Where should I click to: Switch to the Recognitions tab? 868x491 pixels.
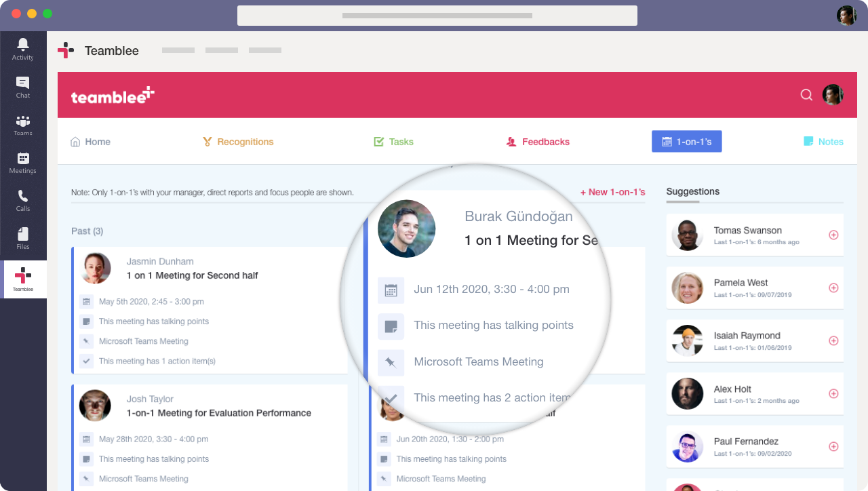(238, 142)
